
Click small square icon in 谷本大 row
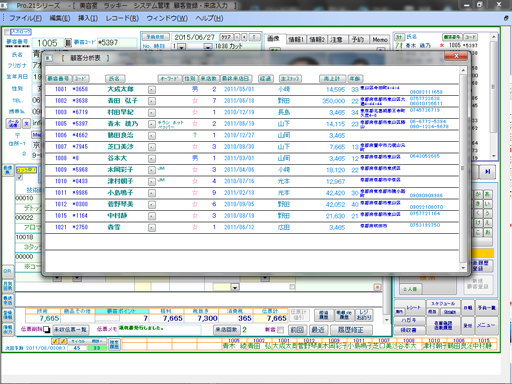(152, 159)
